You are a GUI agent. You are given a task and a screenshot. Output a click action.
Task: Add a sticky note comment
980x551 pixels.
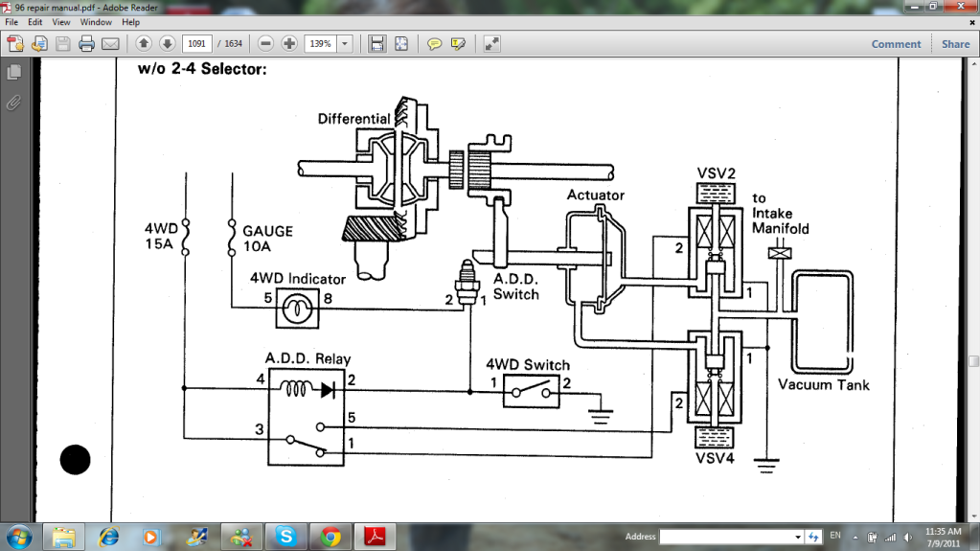(434, 44)
